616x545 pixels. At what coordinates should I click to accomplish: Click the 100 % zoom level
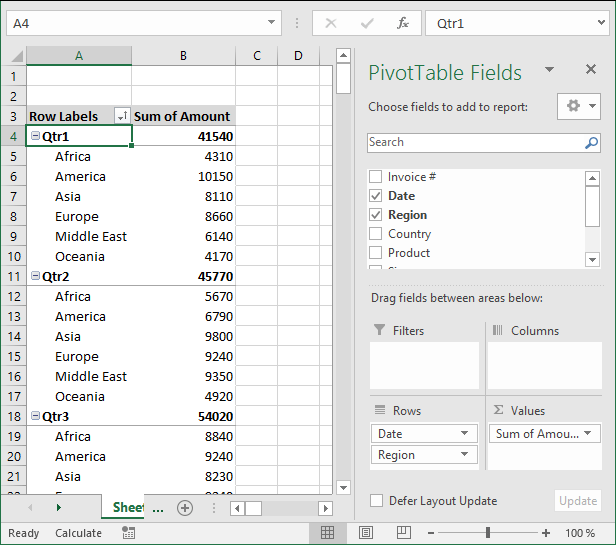[x=580, y=533]
